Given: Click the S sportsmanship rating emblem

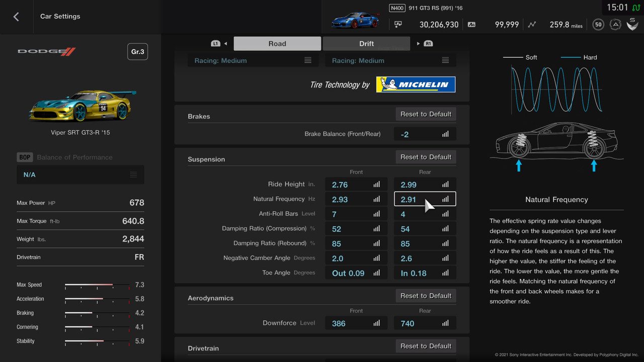Looking at the screenshot, I should pyautogui.click(x=632, y=24).
